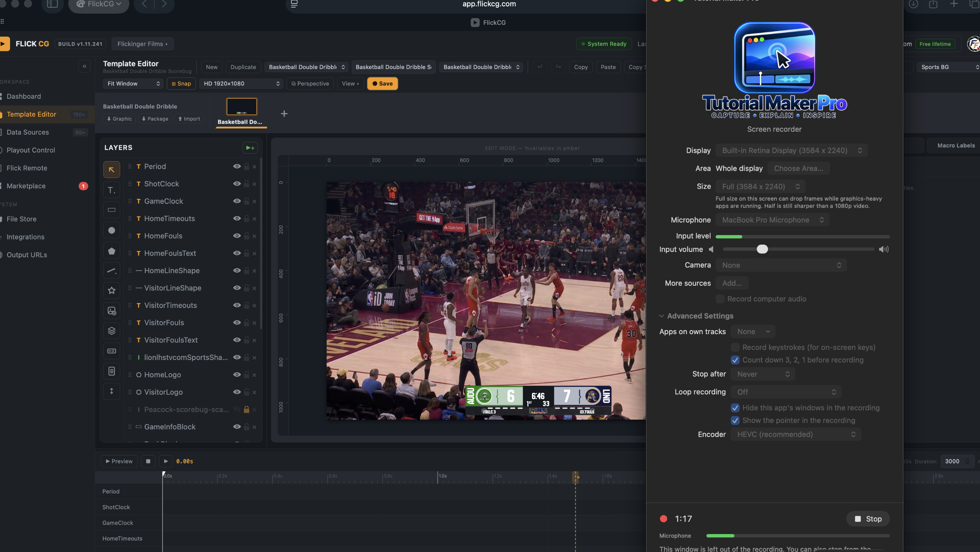Open the Encoder dropdown HEVC (recommended)
Viewport: 980px width, 552px height.
pyautogui.click(x=796, y=434)
